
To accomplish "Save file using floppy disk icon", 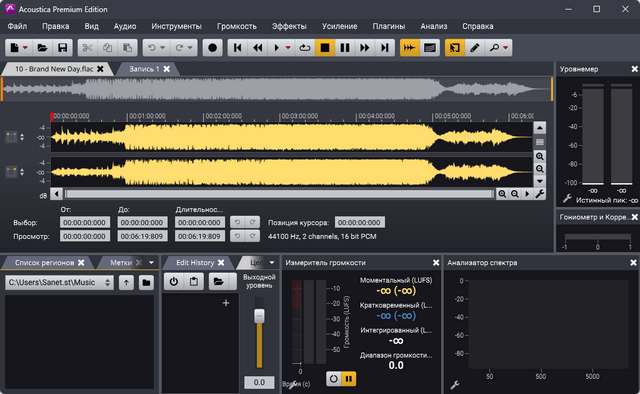I will 62,48.
